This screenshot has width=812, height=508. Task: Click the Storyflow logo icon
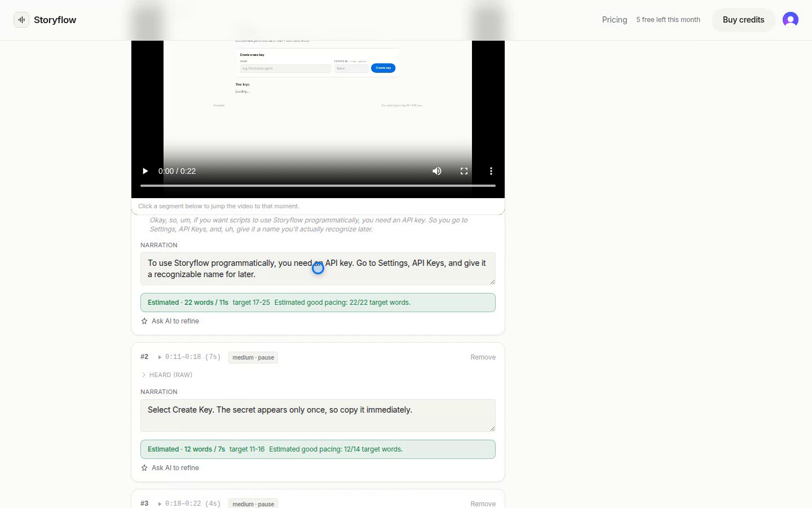click(21, 20)
